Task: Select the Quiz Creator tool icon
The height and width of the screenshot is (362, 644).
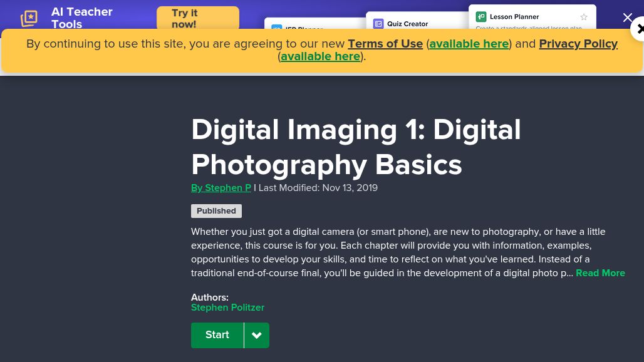Action: tap(379, 24)
